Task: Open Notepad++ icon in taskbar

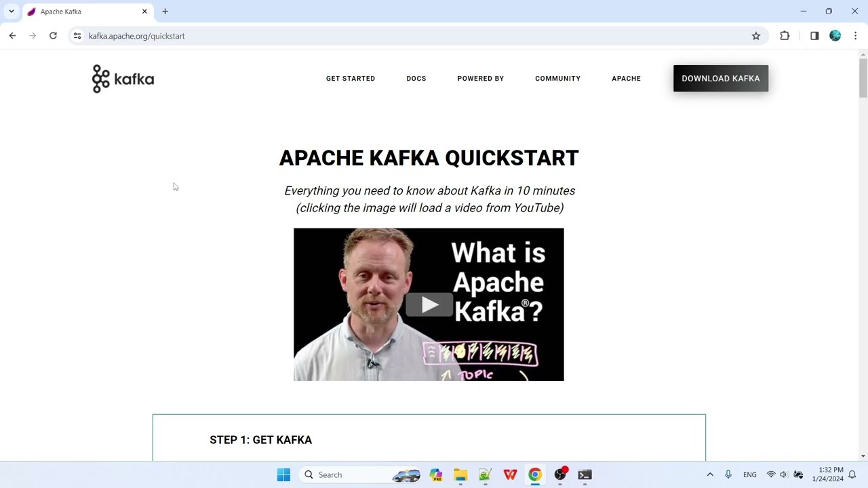Action: click(x=485, y=475)
